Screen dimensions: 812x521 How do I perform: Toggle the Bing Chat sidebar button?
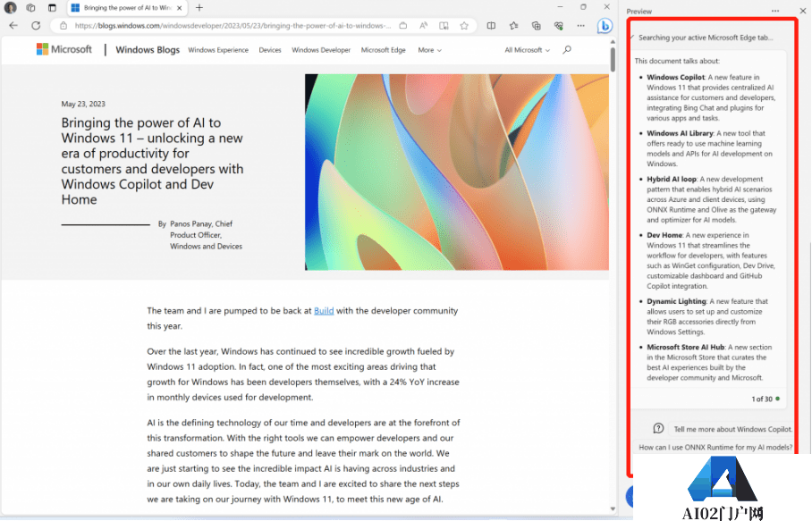point(605,25)
